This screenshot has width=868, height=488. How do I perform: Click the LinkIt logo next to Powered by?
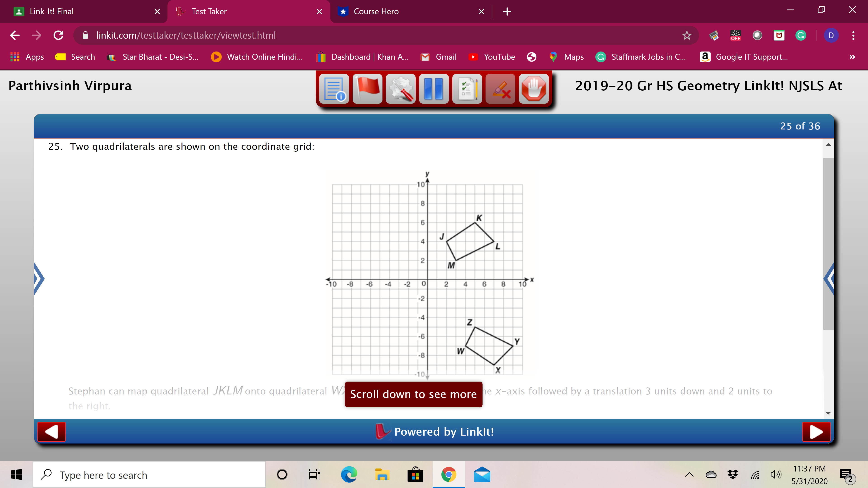point(382,432)
